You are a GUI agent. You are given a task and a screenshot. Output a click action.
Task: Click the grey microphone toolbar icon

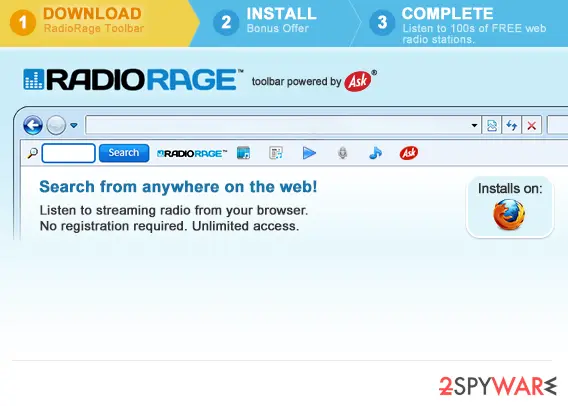point(343,153)
